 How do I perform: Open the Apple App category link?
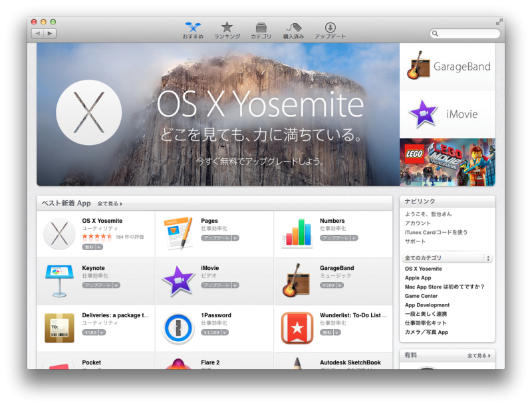tap(418, 278)
